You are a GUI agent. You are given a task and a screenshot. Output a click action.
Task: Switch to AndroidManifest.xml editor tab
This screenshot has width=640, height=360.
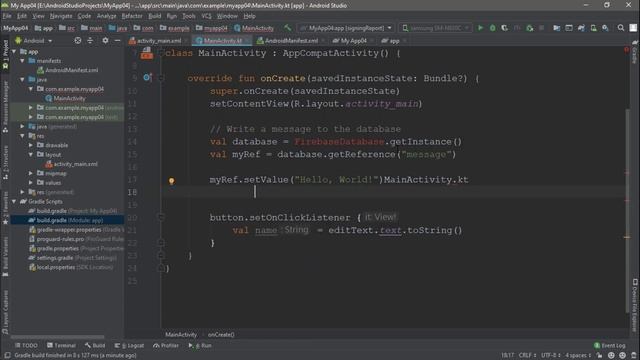290,41
